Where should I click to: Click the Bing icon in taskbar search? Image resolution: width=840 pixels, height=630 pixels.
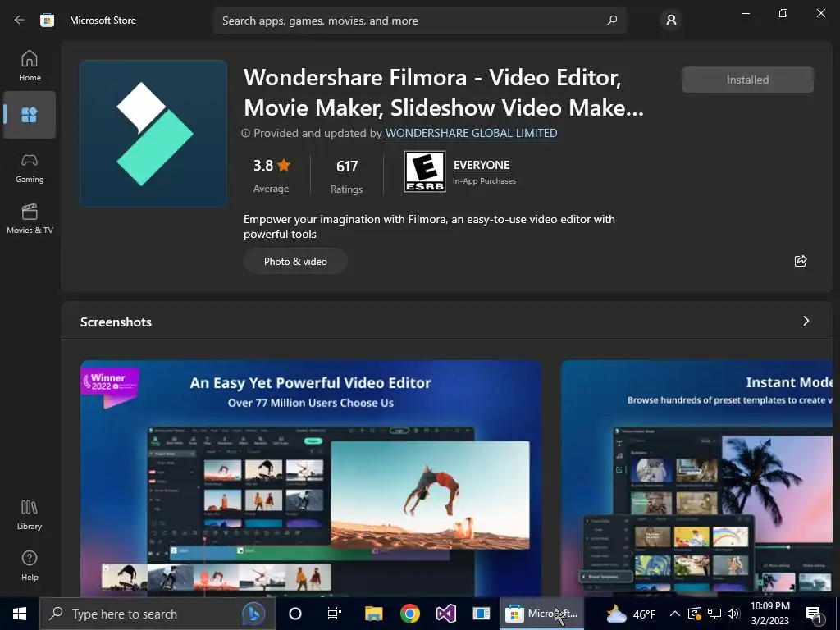point(253,614)
